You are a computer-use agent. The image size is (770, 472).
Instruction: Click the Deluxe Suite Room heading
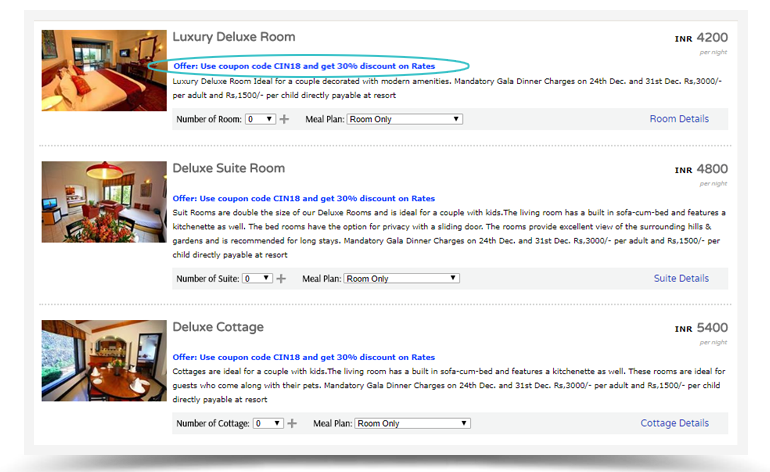(228, 168)
